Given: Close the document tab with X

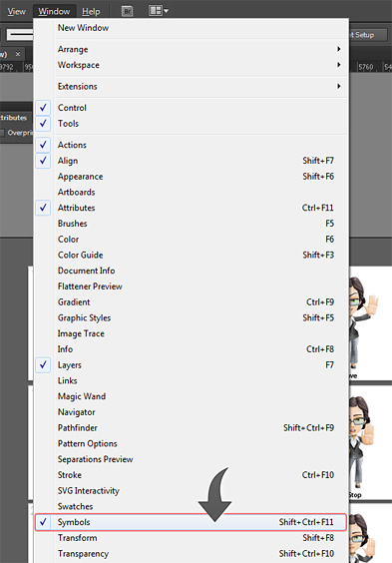Looking at the screenshot, I should (x=18, y=54).
